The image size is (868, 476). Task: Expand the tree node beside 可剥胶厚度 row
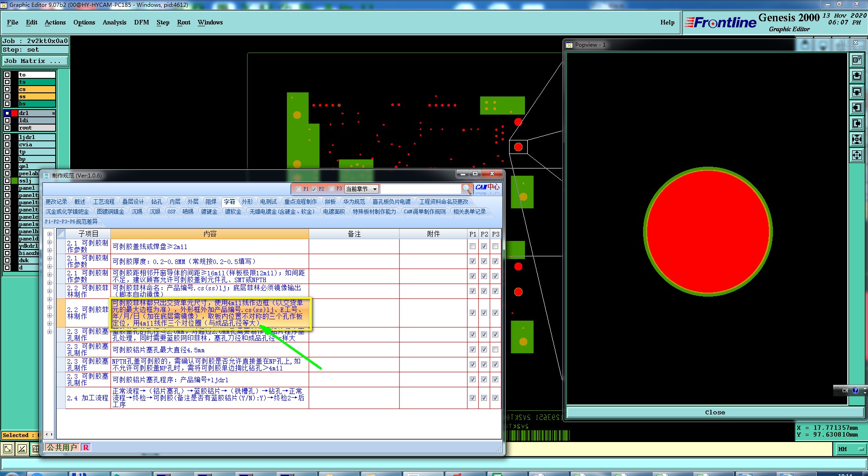[x=50, y=259]
